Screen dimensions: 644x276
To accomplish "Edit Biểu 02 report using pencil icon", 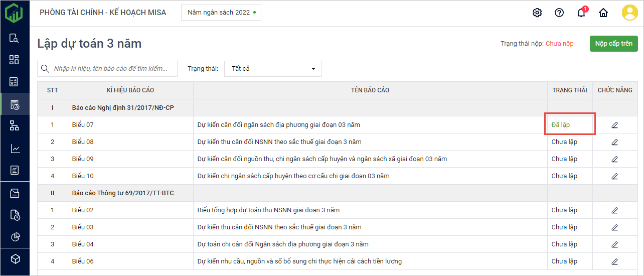I will [614, 210].
